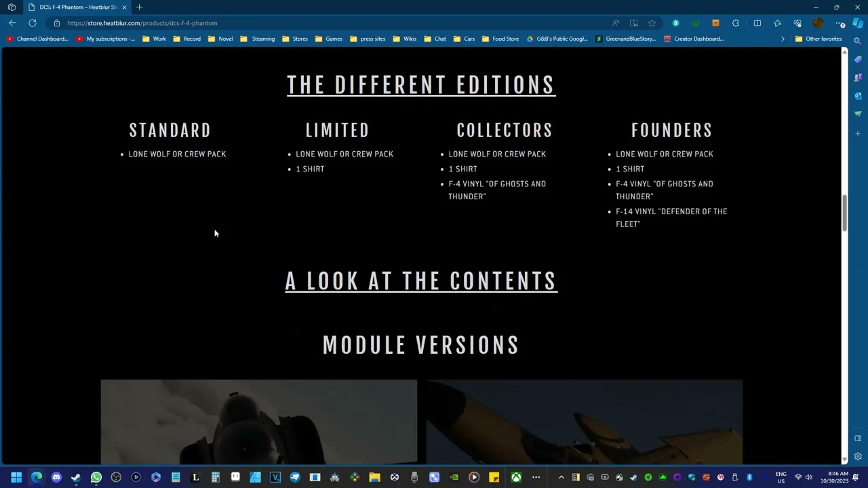This screenshot has width=868, height=488.
Task: Click A Look at the Contents heading
Action: pos(421,281)
